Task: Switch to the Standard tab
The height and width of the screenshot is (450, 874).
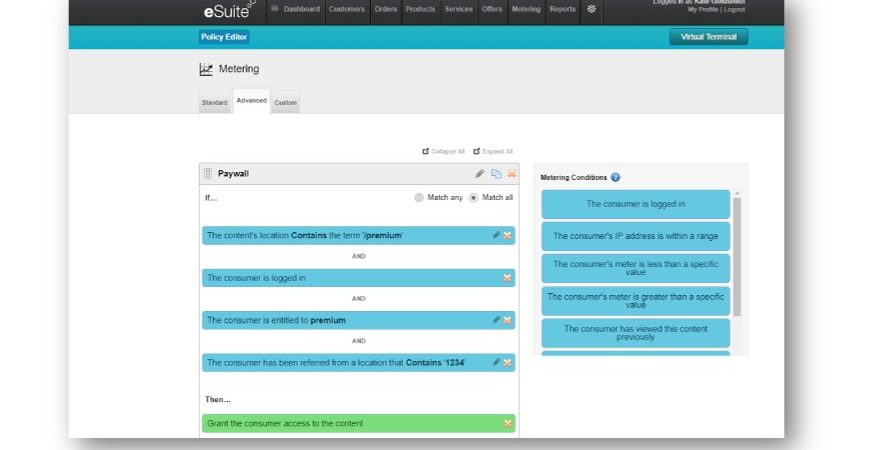Action: coord(214,103)
